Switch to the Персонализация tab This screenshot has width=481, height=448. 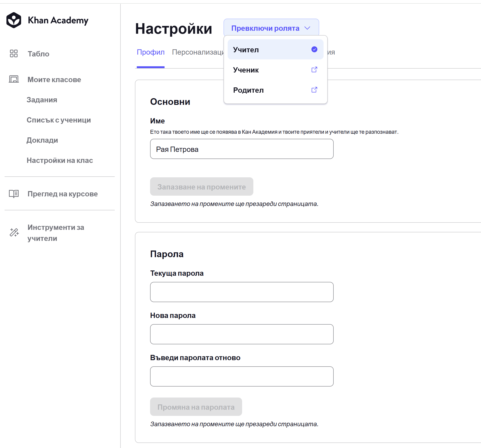pos(198,52)
